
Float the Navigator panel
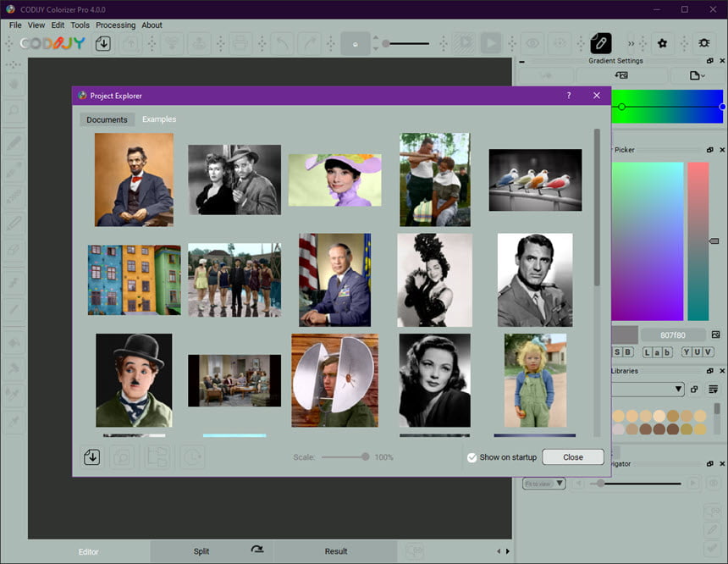[710, 464]
